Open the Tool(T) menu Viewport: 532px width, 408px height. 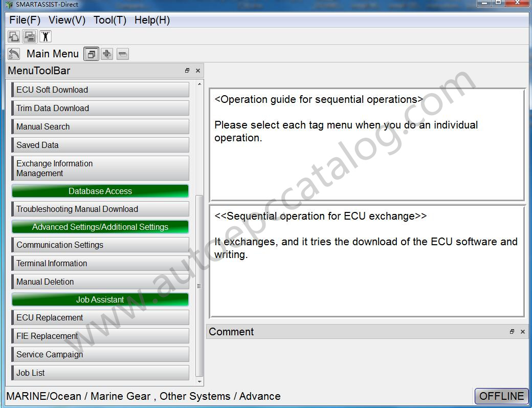[x=110, y=20]
